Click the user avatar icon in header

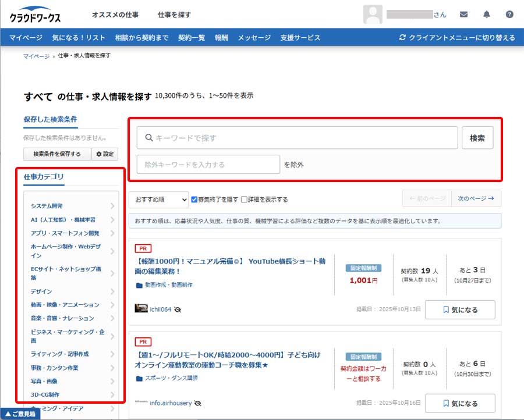tap(373, 15)
